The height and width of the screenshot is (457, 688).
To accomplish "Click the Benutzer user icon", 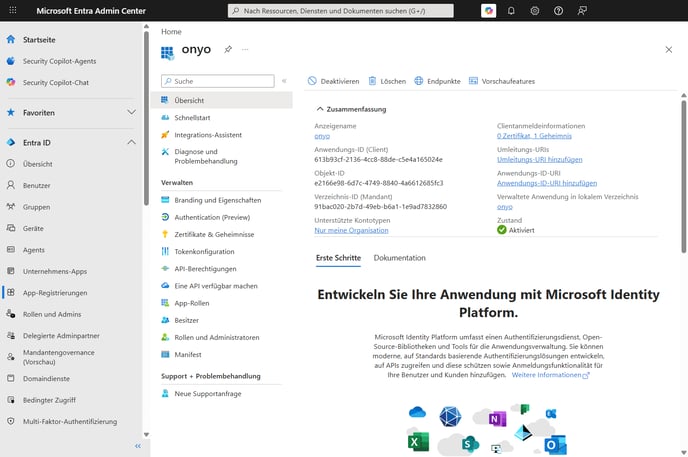I will 11,185.
